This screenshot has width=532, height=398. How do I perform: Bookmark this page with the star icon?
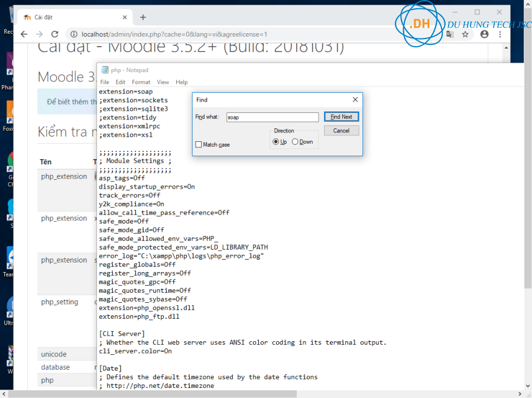click(x=465, y=34)
